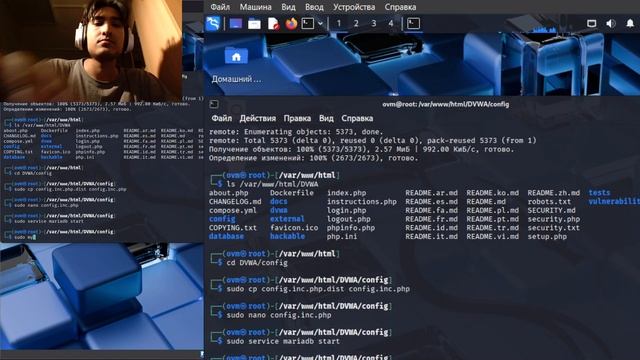Switch to workspace 4

(391, 24)
